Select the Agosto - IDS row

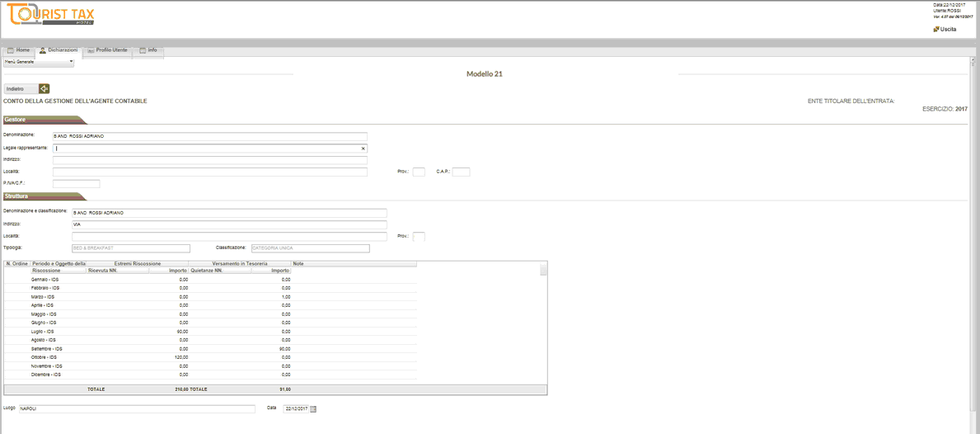pyautogui.click(x=211, y=340)
